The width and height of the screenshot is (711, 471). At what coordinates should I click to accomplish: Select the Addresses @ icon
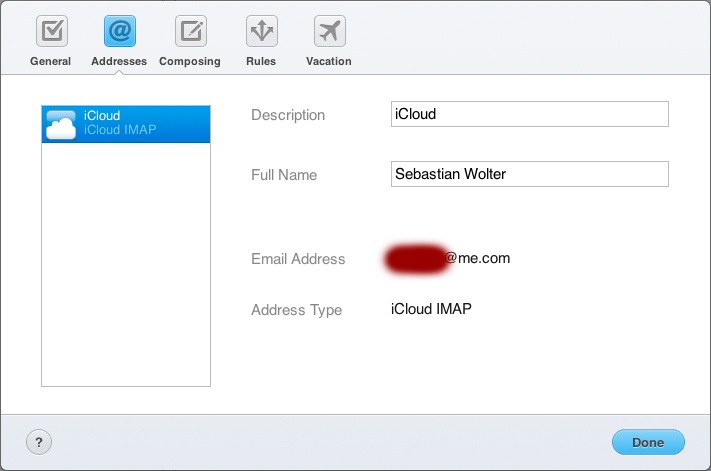120,31
